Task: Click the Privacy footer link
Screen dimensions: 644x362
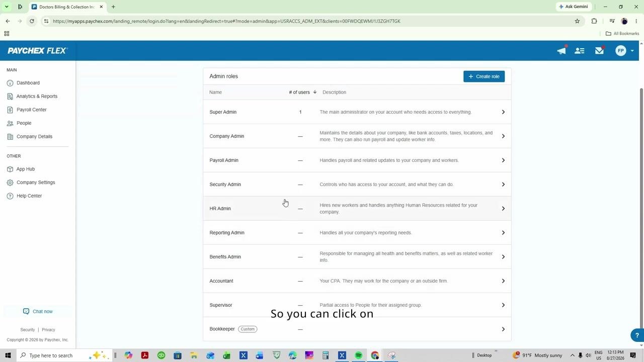Action: pyautogui.click(x=48, y=330)
